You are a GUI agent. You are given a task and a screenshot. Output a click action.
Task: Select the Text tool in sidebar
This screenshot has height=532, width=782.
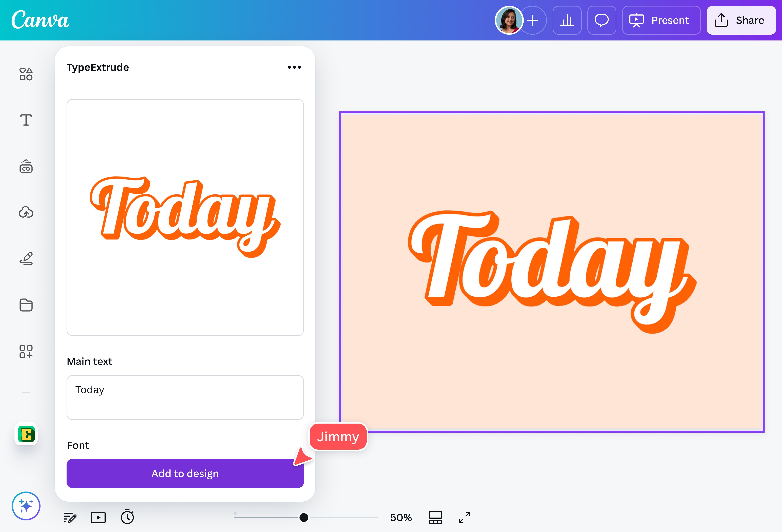26,120
